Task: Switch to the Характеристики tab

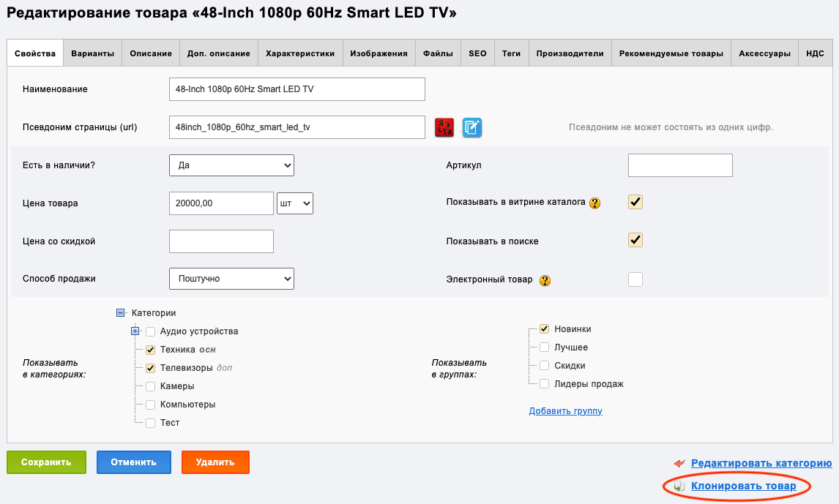Action: (300, 53)
